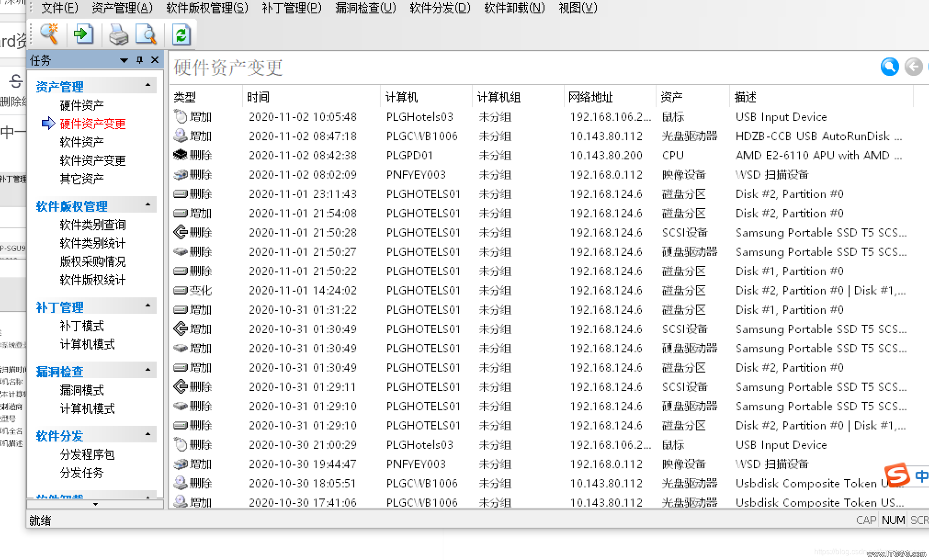Click the Sogou input method S icon
929x560 pixels.
[896, 474]
